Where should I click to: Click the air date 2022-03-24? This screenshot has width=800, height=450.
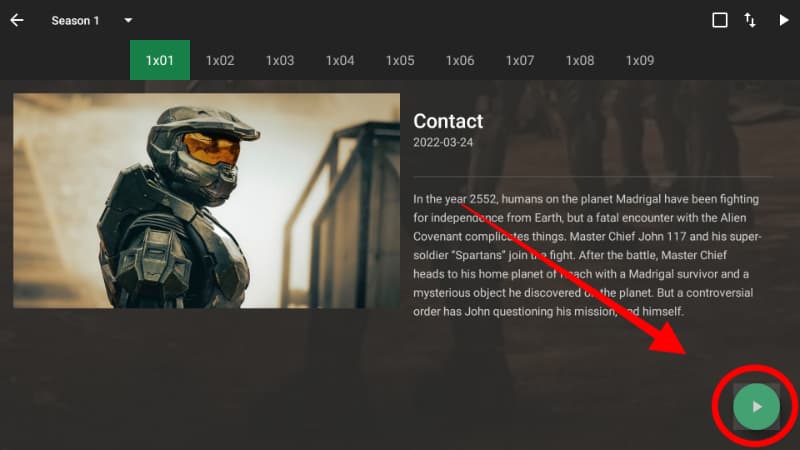click(x=443, y=142)
